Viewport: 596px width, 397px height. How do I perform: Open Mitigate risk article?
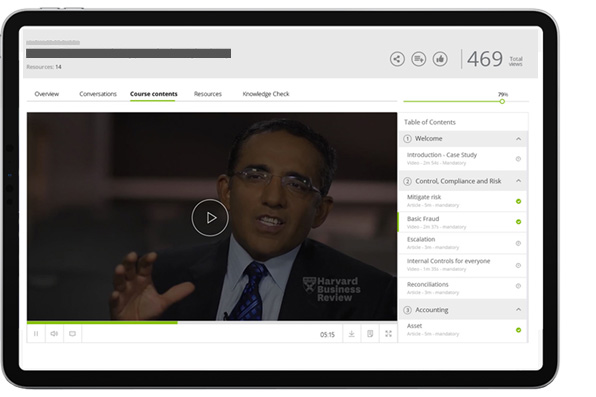463,201
